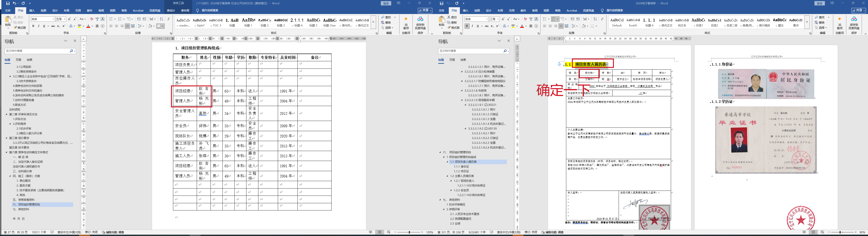Align text left in left Word window
This screenshot has height=236, width=868.
[x=111, y=26]
